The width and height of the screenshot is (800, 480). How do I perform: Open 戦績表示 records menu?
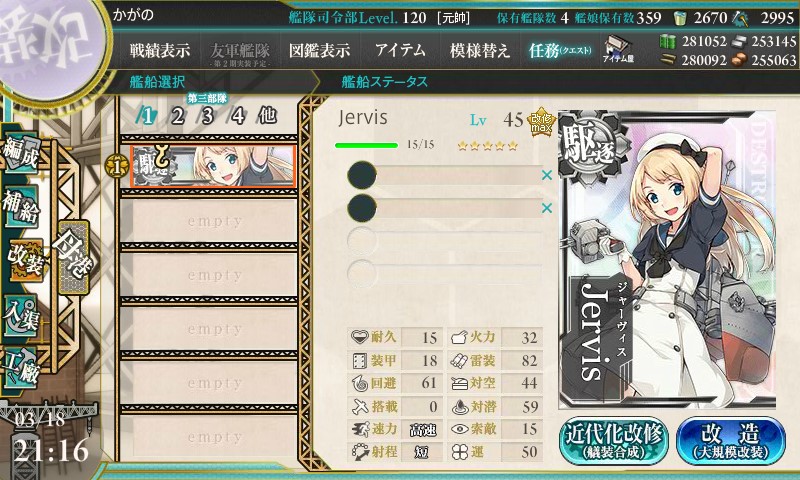click(x=160, y=50)
